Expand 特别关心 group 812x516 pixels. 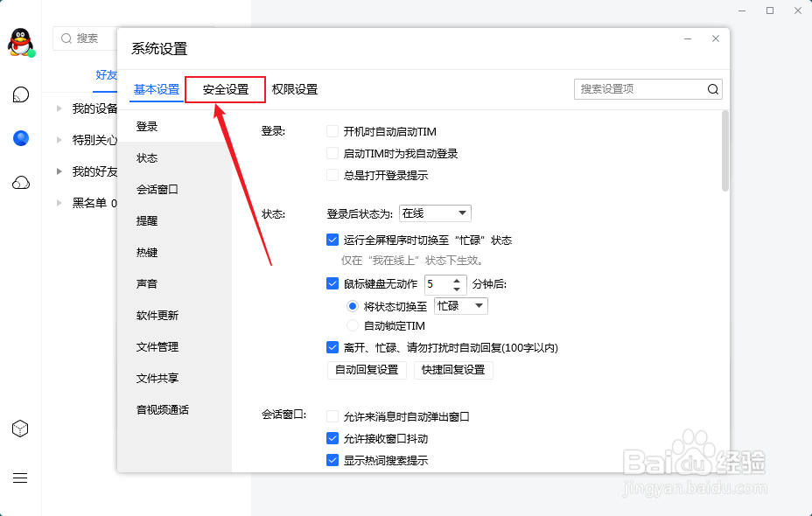[59, 140]
